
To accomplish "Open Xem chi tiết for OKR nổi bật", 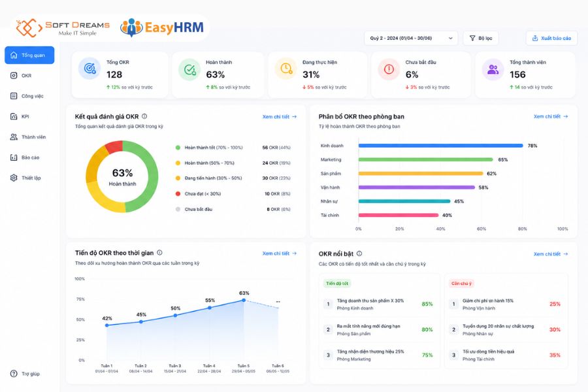I will (x=551, y=254).
